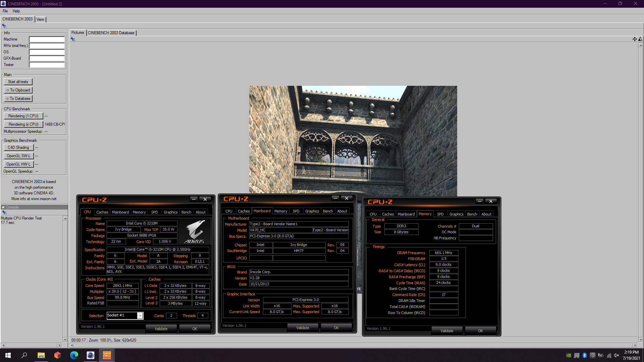Click the To Database button
The height and width of the screenshot is (362, 644).
coord(18,99)
